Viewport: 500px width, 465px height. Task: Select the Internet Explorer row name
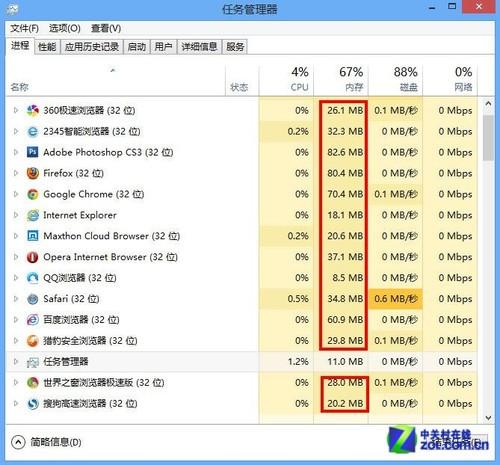pyautogui.click(x=80, y=215)
